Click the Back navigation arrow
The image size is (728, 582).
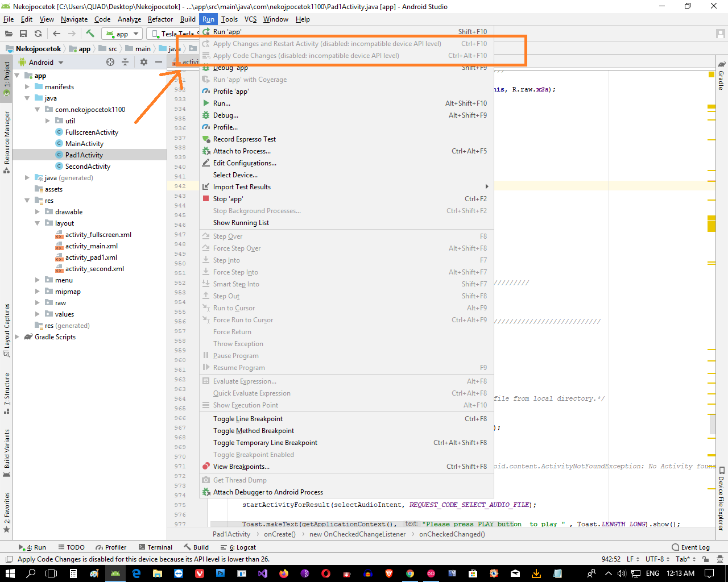pyautogui.click(x=56, y=34)
